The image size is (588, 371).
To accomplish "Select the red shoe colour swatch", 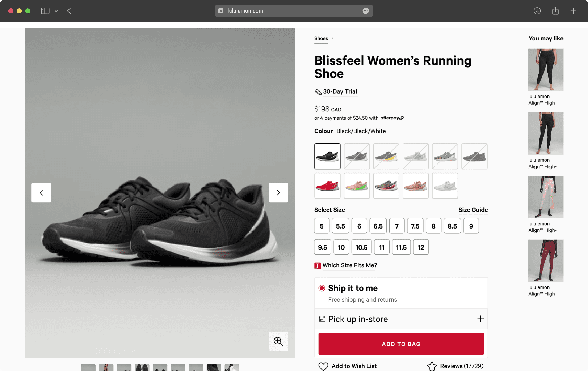I will (327, 186).
